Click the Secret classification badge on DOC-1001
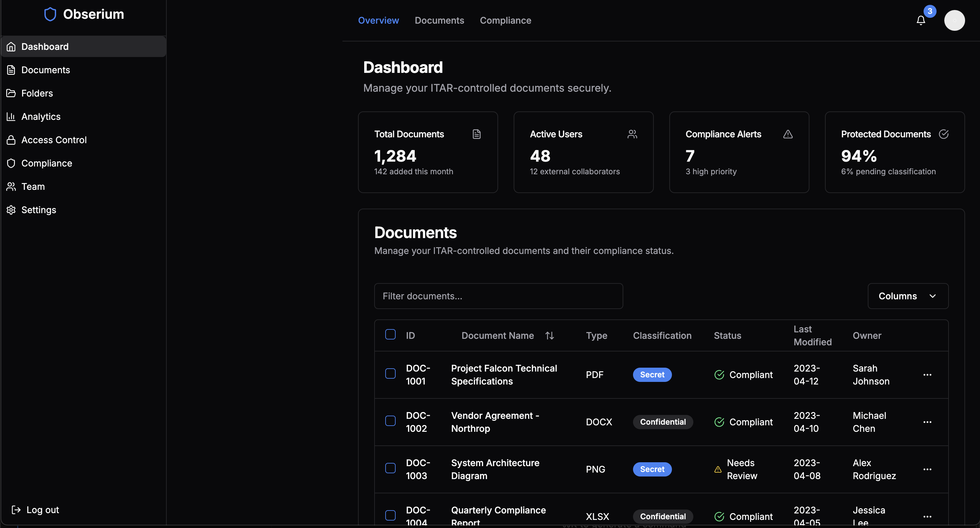Viewport: 980px width, 528px height. pos(652,374)
